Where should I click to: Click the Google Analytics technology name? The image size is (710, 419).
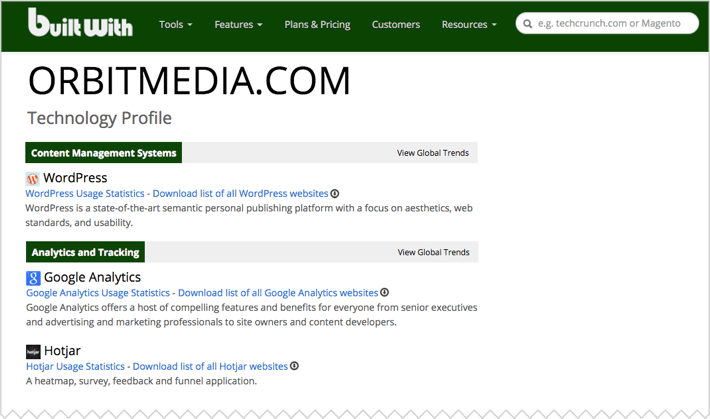[x=92, y=277]
